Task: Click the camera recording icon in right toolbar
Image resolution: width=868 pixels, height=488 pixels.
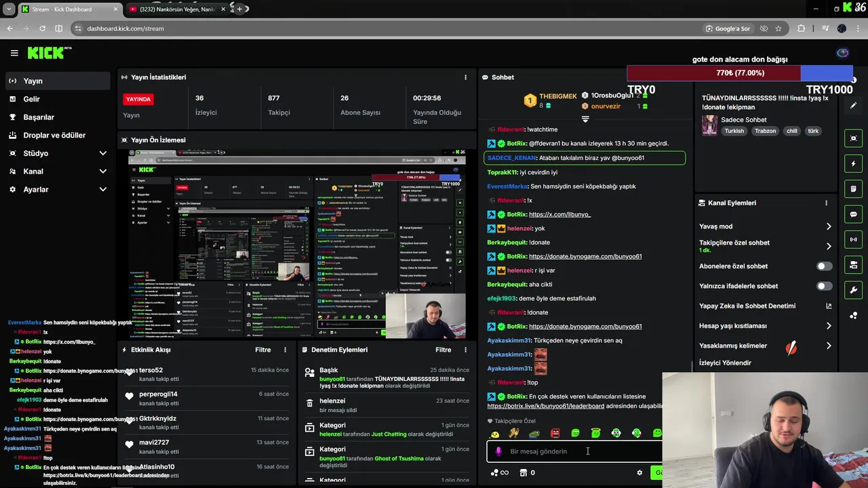Action: tap(853, 265)
